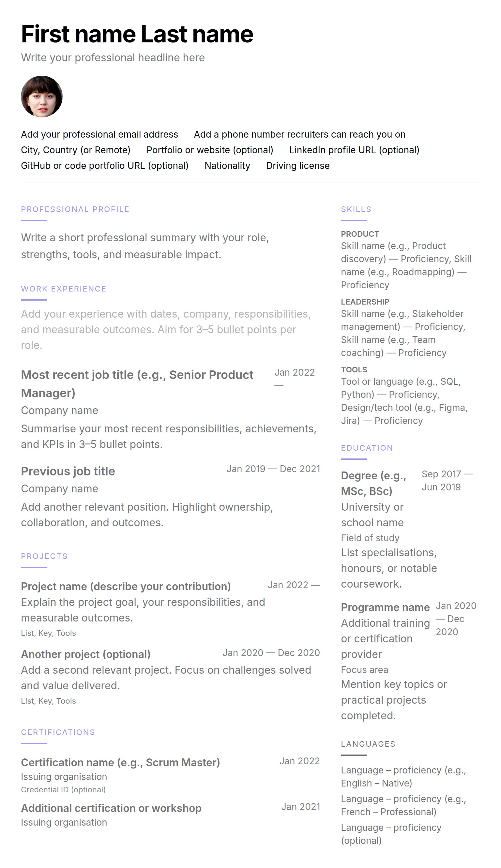This screenshot has height=868, width=501.
Task: Select the Professional Profile section heading
Action: click(75, 209)
